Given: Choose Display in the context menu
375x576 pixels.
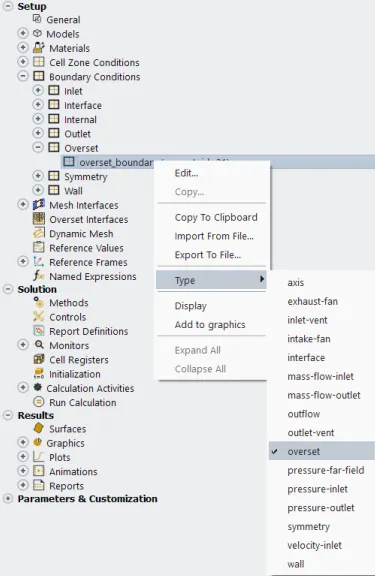Looking at the screenshot, I should [x=212, y=306].
